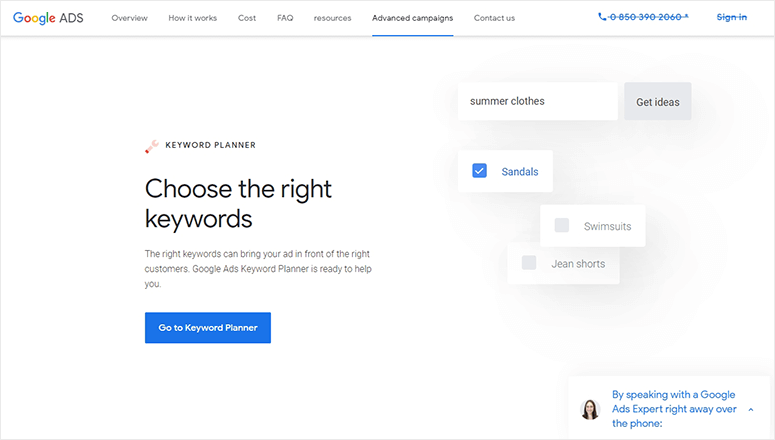
Task: Click the Sandals keyword label
Action: [x=520, y=172]
